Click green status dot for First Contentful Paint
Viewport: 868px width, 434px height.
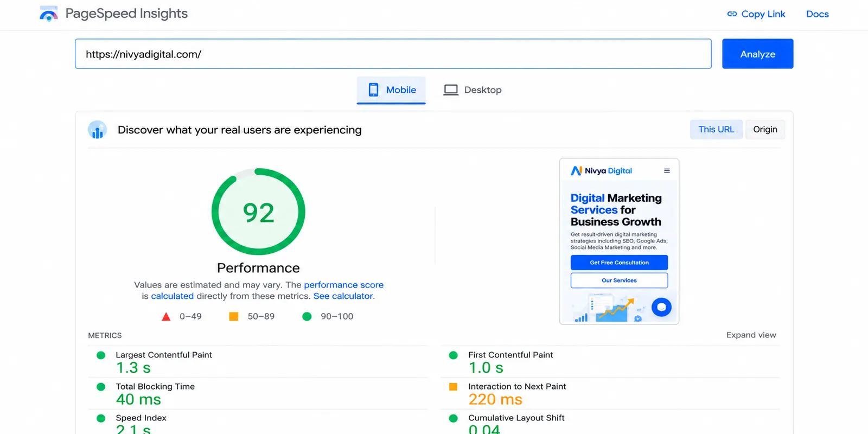click(454, 355)
